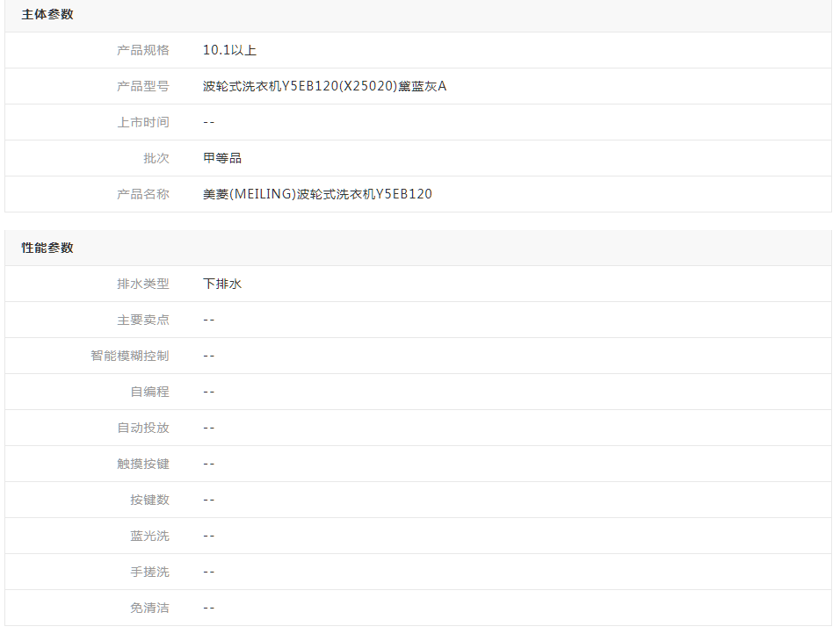The image size is (840, 641).
Task: Select the 美菱(MEILING) product name value
Action: (317, 195)
